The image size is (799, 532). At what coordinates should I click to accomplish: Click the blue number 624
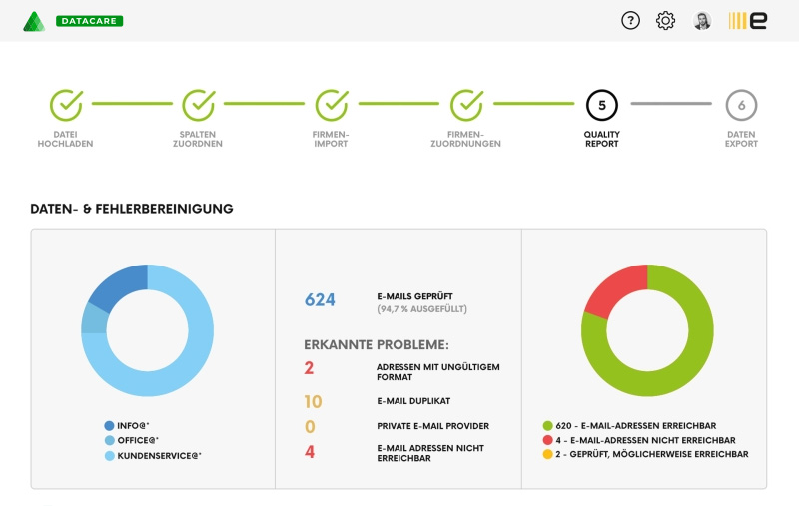click(320, 299)
